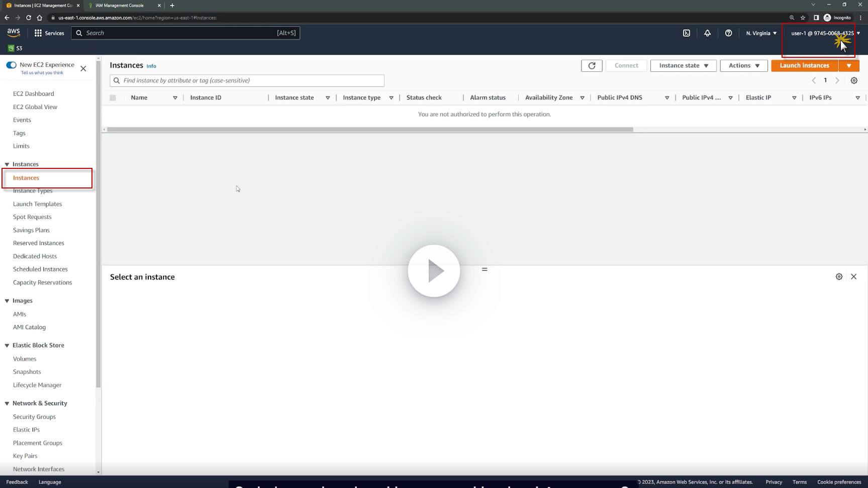Click the Launch instances button
Viewport: 868px width, 488px height.
coord(804,66)
